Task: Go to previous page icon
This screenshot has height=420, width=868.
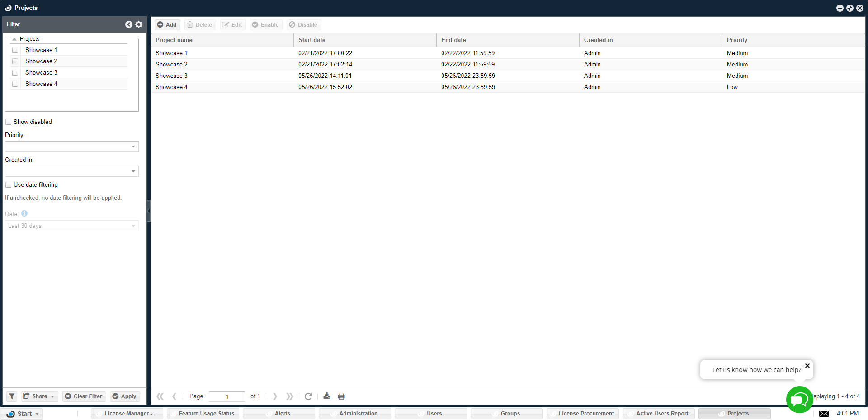Action: [x=174, y=396]
